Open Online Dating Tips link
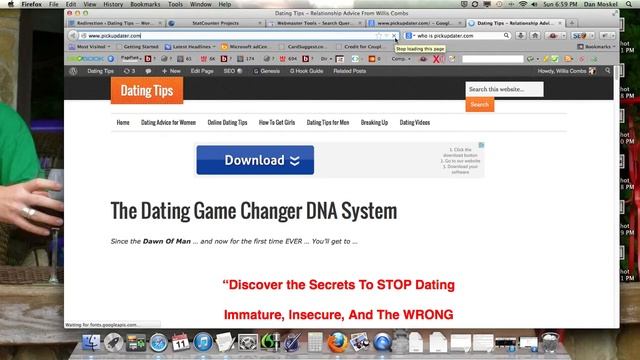 [x=227, y=122]
